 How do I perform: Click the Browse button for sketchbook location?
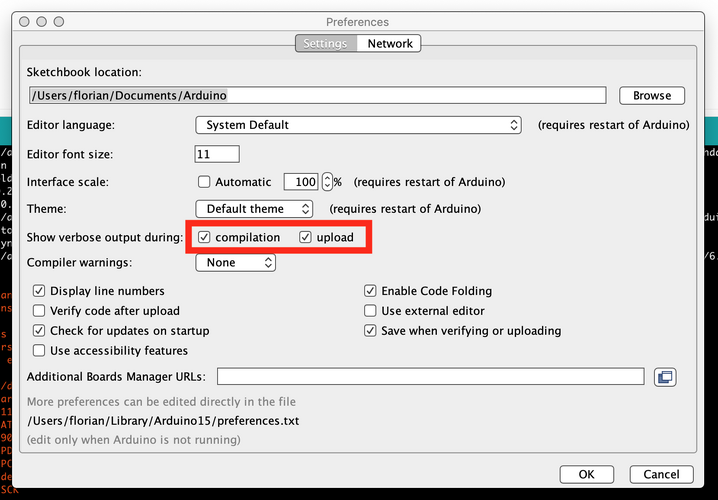click(652, 95)
